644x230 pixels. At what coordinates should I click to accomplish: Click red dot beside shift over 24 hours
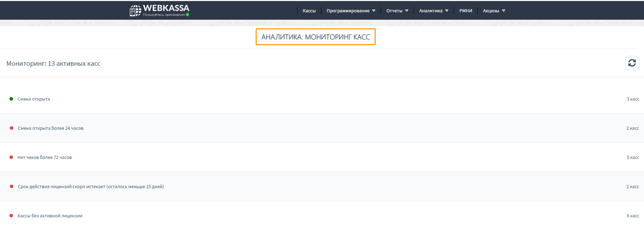[12, 128]
